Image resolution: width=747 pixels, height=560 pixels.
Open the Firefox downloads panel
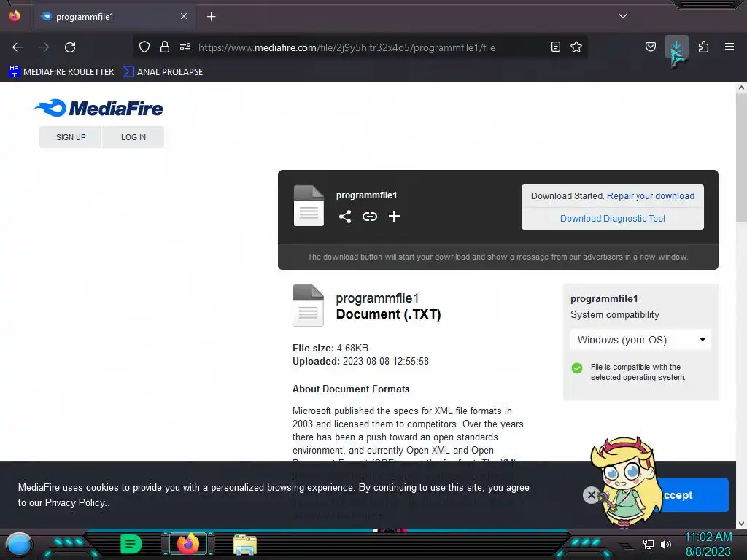tap(676, 47)
